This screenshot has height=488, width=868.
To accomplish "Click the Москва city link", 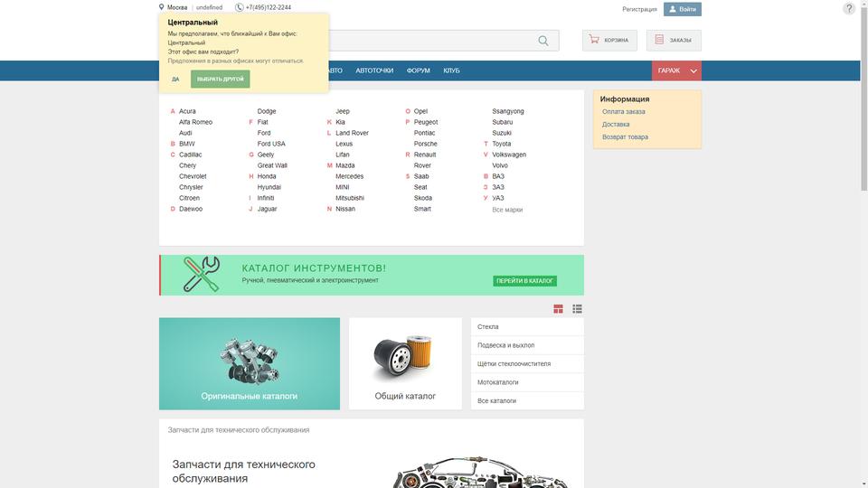I will (177, 7).
